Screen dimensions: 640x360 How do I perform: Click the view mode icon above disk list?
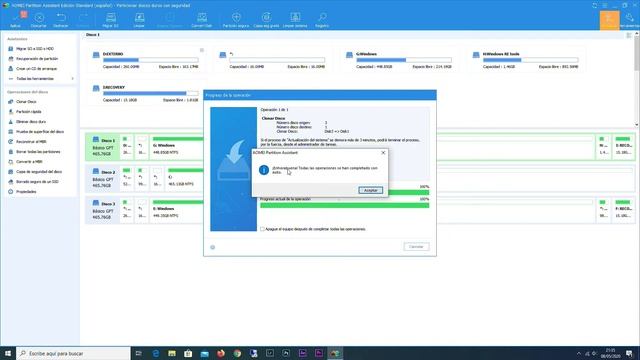pyautogui.click(x=629, y=36)
